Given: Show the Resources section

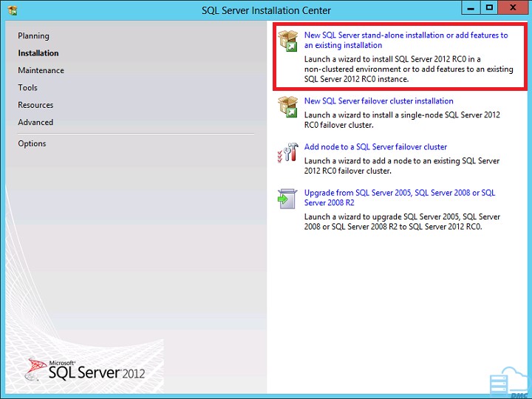Looking at the screenshot, I should (x=35, y=105).
